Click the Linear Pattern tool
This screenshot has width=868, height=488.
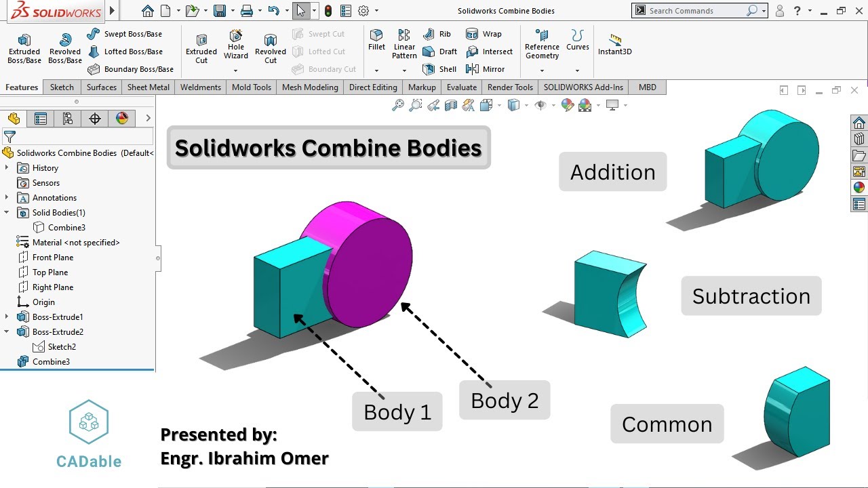(404, 45)
